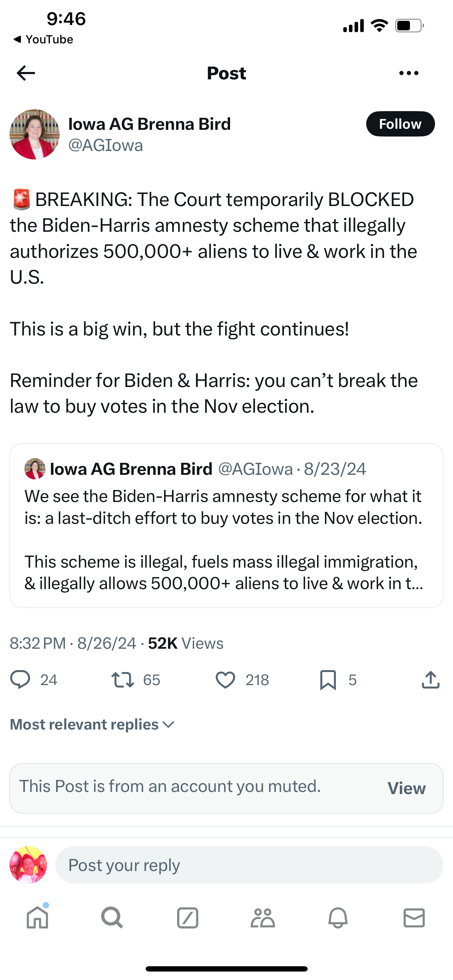Viewport: 453px width, 980px height.
Task: Follow Iowa AG Brenna Bird
Action: (x=400, y=124)
